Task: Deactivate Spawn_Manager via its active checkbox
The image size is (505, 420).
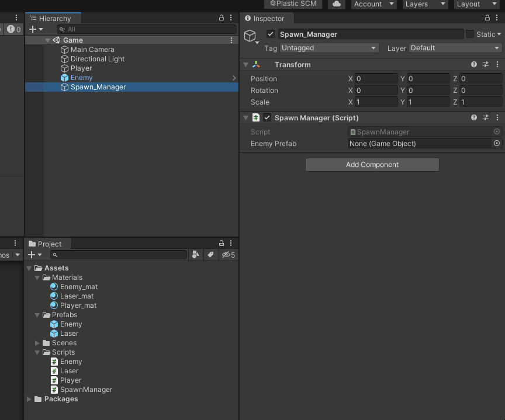Action: coord(271,34)
